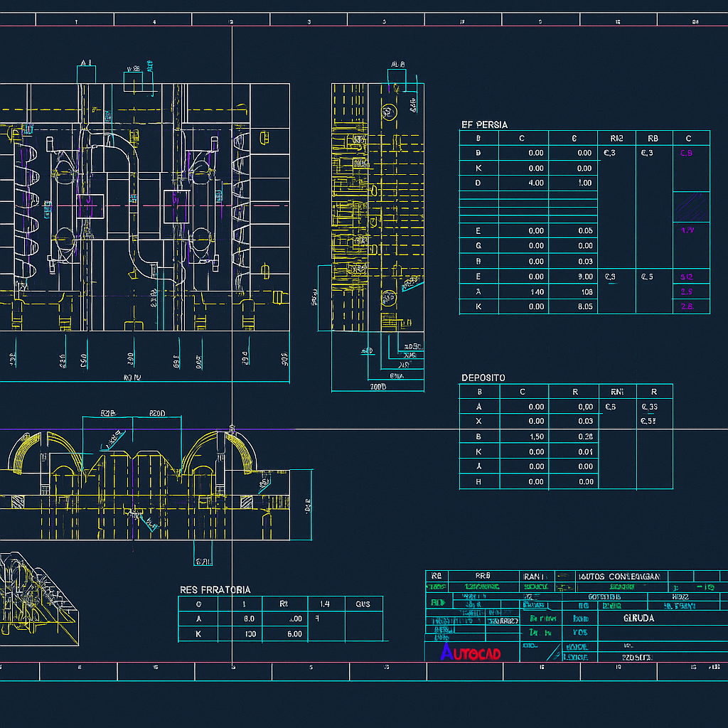Select the 1,50 cell in DEPOSITO table
The image size is (728, 728).
point(523,437)
